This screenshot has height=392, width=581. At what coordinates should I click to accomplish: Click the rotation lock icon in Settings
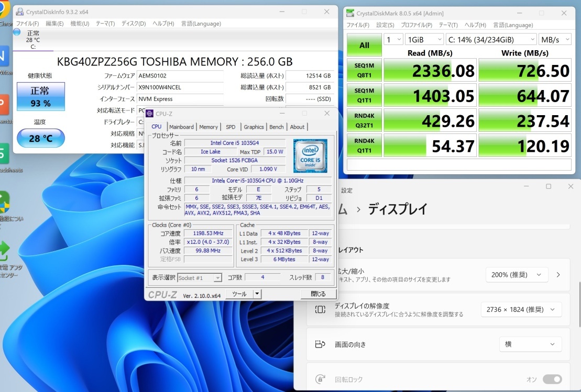(x=320, y=379)
